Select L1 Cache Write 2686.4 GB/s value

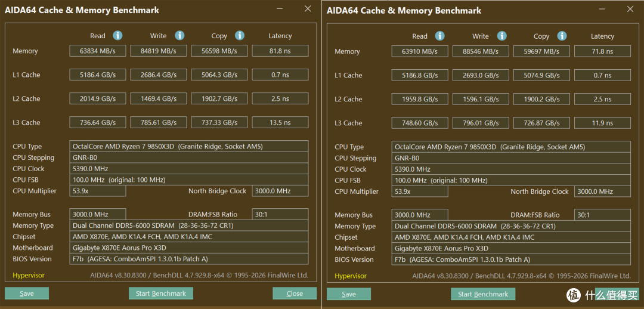pos(159,75)
